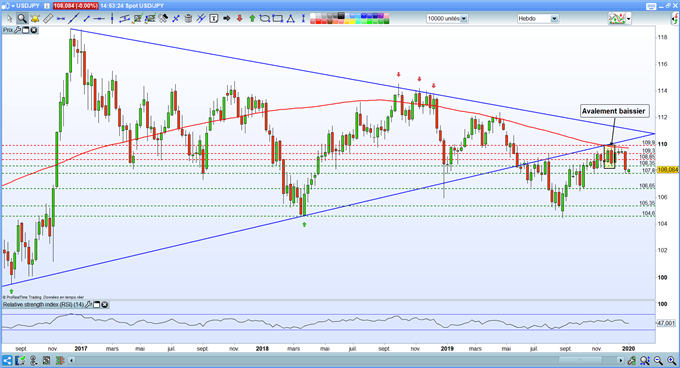Zoom out the chart horizontally

658,361
